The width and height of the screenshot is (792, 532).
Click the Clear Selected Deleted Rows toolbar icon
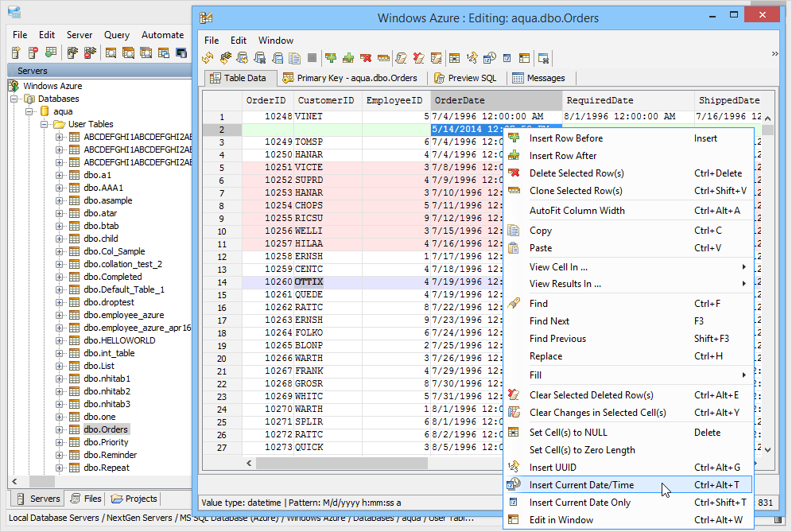419,58
